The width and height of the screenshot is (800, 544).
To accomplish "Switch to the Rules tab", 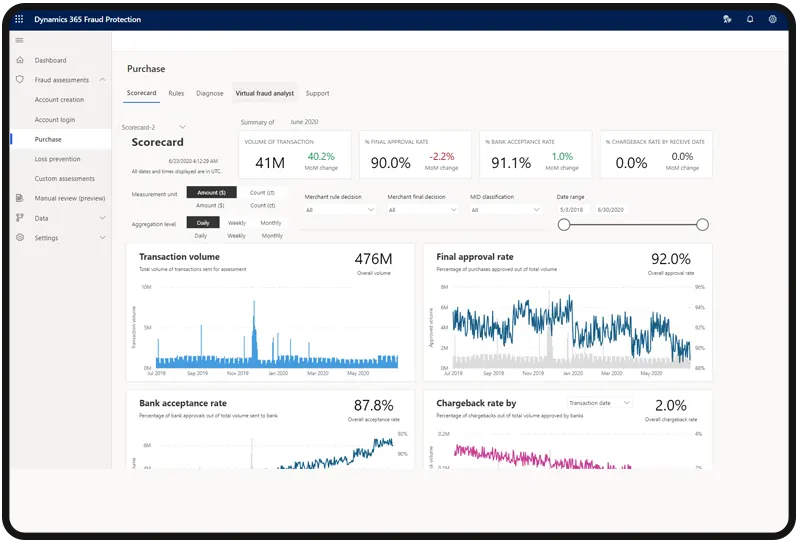I will pyautogui.click(x=176, y=93).
